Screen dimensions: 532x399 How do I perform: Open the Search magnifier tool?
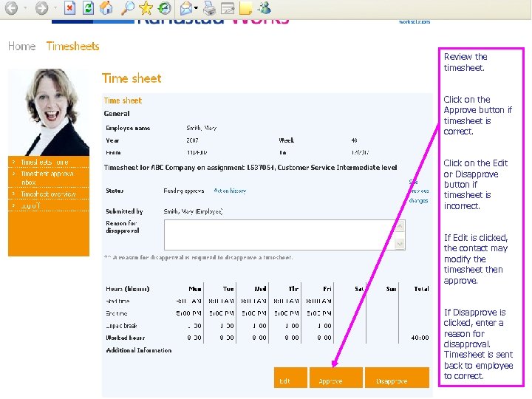point(127,8)
